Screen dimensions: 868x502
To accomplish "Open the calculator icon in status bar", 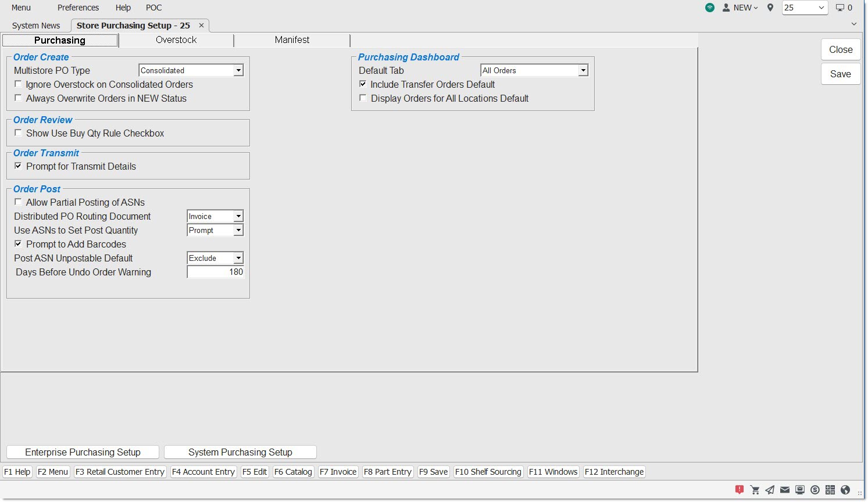I will coord(830,490).
